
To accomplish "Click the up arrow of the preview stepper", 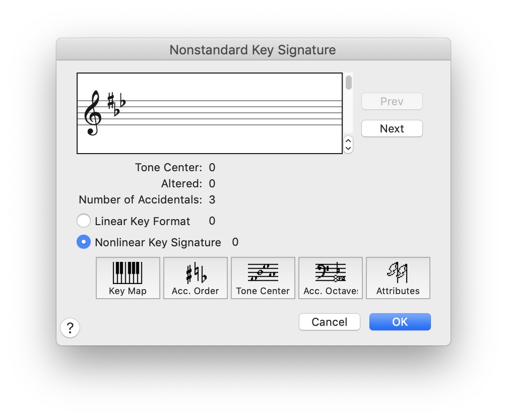I will [x=348, y=142].
